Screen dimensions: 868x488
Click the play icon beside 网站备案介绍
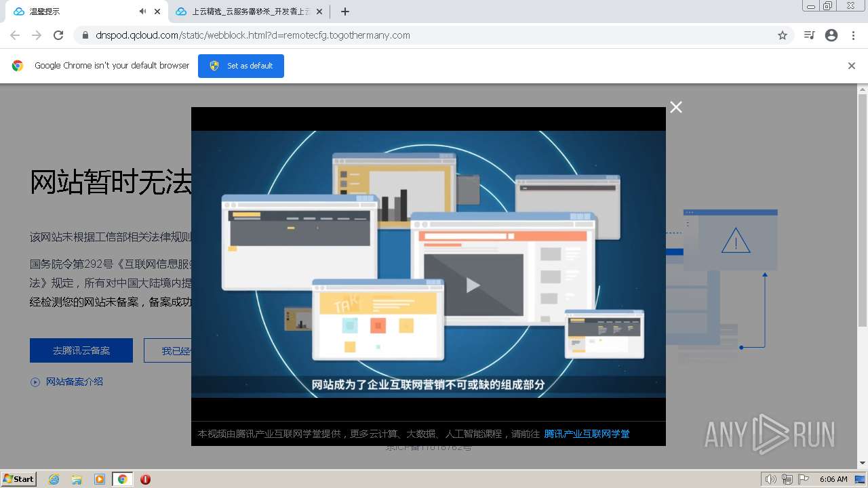point(35,382)
